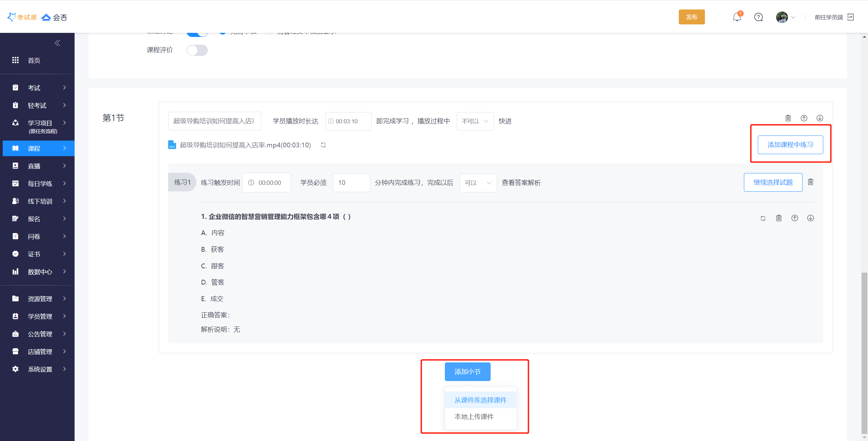Delete section 1 using top trash icon
Image resolution: width=868 pixels, height=441 pixels.
(x=788, y=118)
